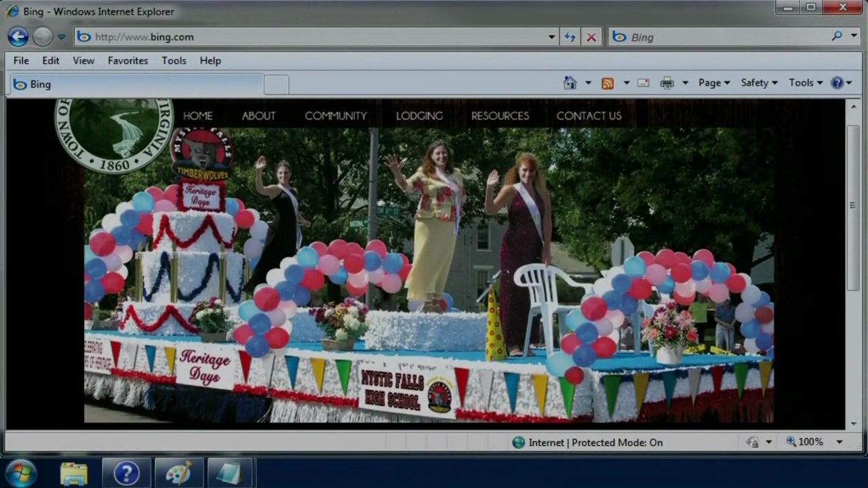Image resolution: width=868 pixels, height=488 pixels.
Task: Open the Favorites menu
Action: click(127, 60)
